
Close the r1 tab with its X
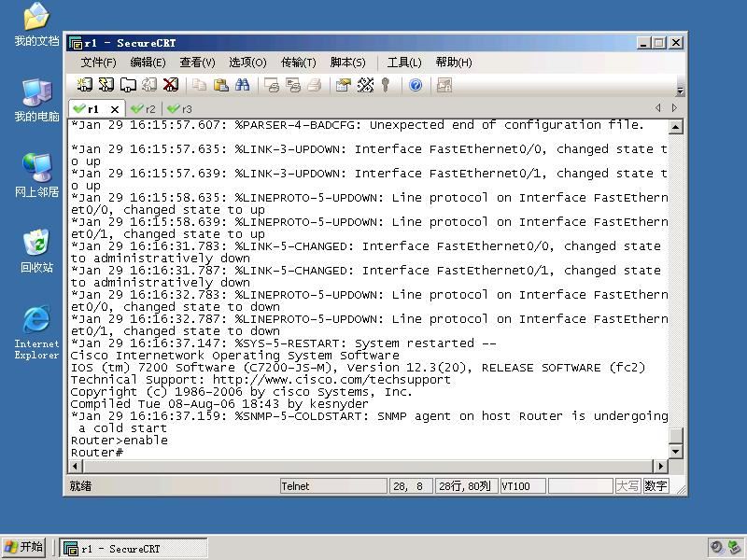pos(114,109)
